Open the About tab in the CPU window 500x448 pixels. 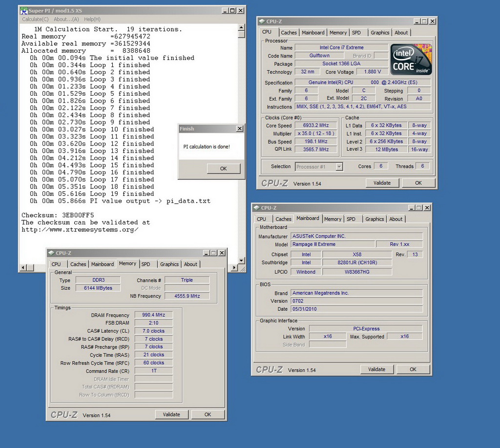point(401,33)
